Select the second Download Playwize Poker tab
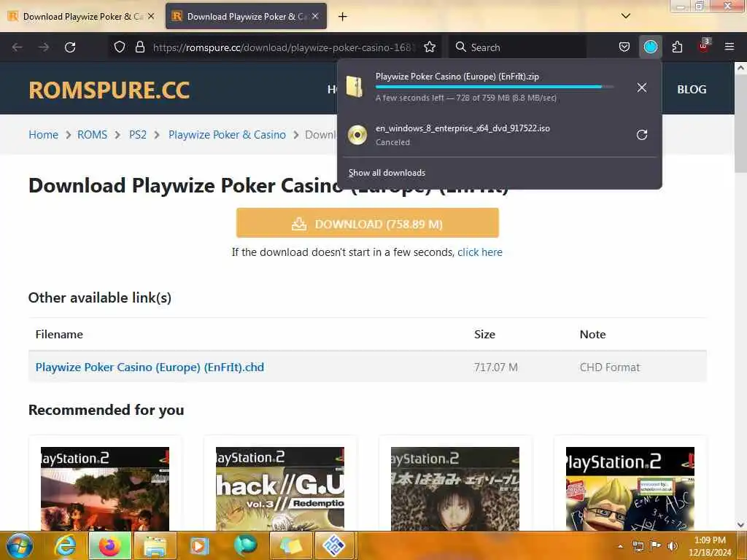 click(246, 16)
